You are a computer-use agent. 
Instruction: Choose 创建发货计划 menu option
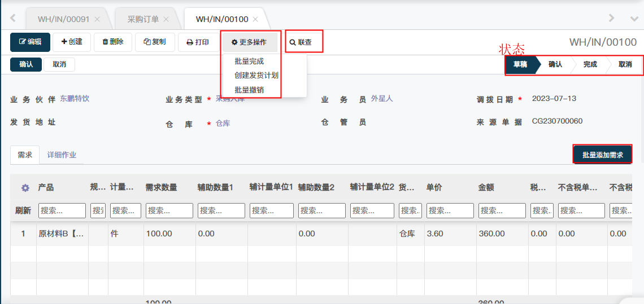point(256,76)
